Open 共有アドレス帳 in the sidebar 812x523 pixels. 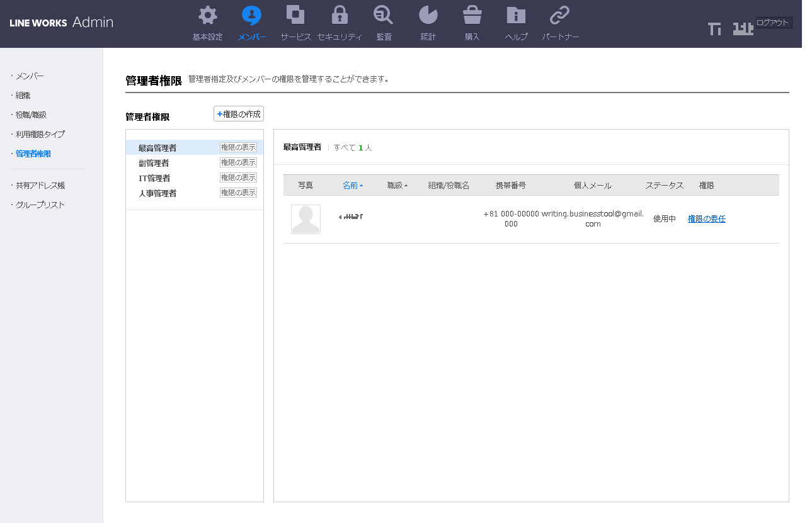[x=40, y=186]
